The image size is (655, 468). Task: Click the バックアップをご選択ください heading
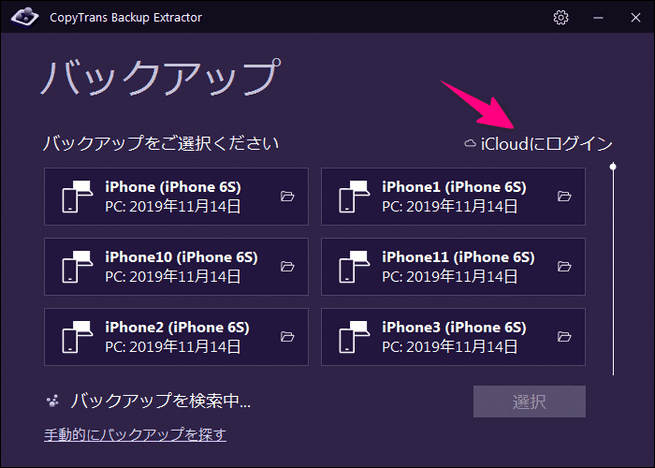click(161, 143)
